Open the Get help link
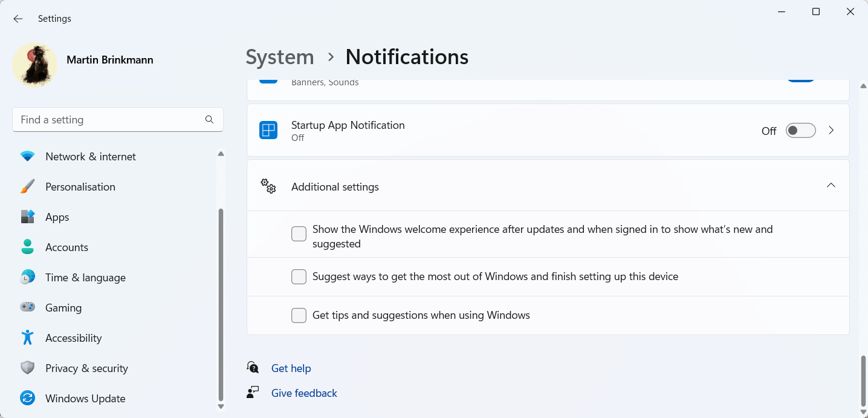868x418 pixels. pos(291,368)
